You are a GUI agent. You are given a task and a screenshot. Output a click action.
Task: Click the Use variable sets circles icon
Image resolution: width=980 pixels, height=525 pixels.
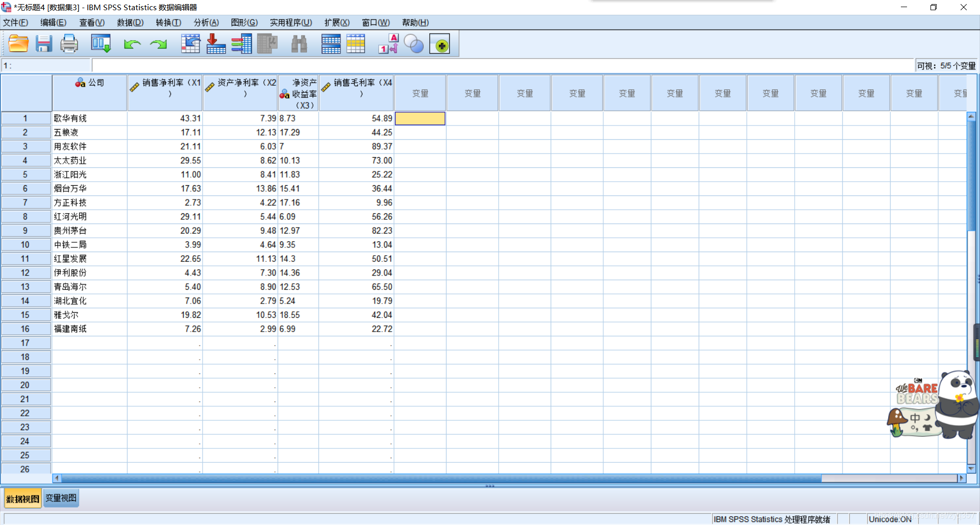pyautogui.click(x=414, y=44)
